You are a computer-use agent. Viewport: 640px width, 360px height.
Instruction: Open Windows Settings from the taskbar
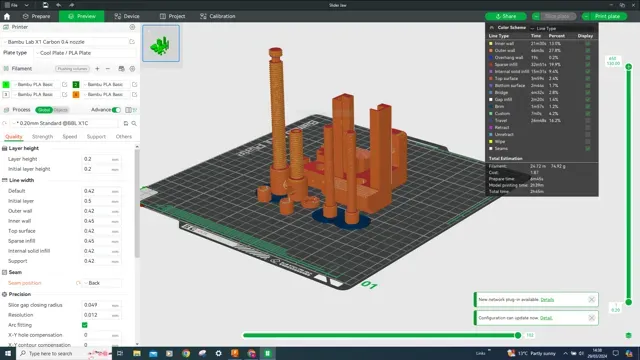218,353
